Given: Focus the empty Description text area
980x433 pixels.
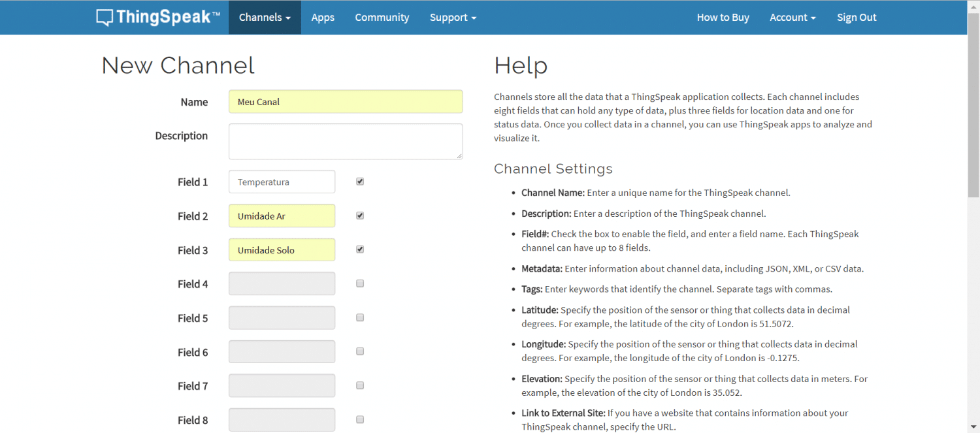Looking at the screenshot, I should (x=346, y=141).
